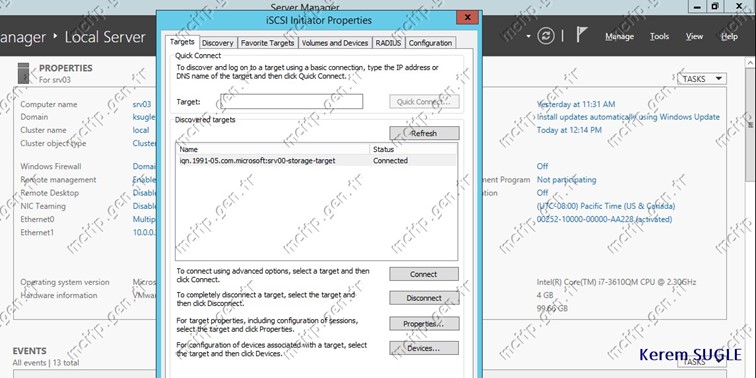The width and height of the screenshot is (756, 378).
Task: Open the Tools menu
Action: 659,37
